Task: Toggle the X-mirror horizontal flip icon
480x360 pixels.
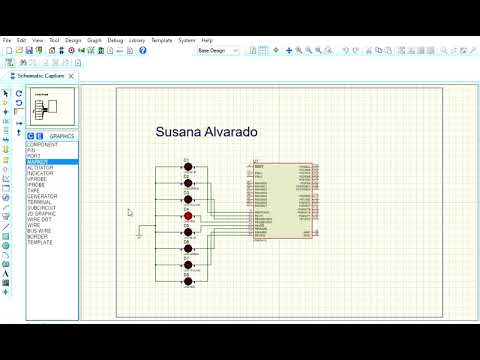Action: coord(19,123)
